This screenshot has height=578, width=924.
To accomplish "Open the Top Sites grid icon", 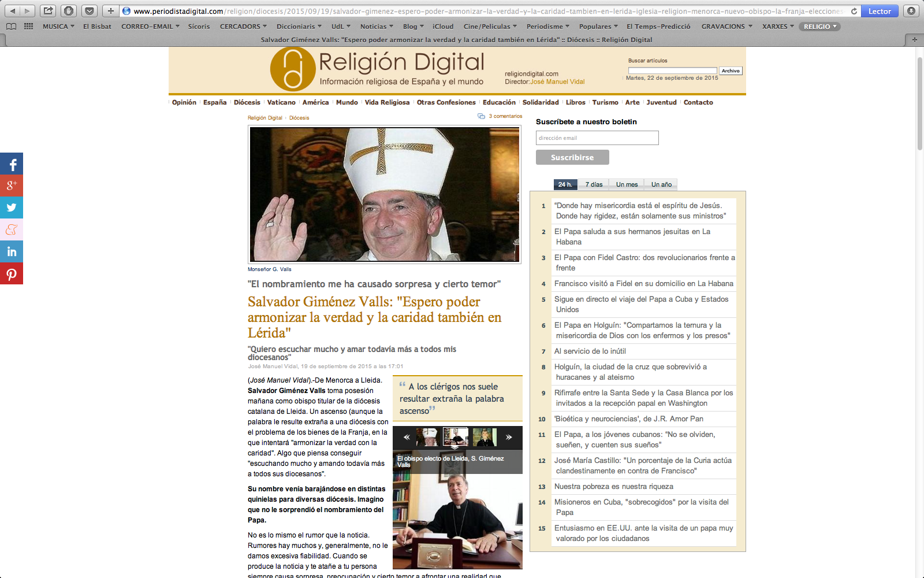I will point(28,27).
